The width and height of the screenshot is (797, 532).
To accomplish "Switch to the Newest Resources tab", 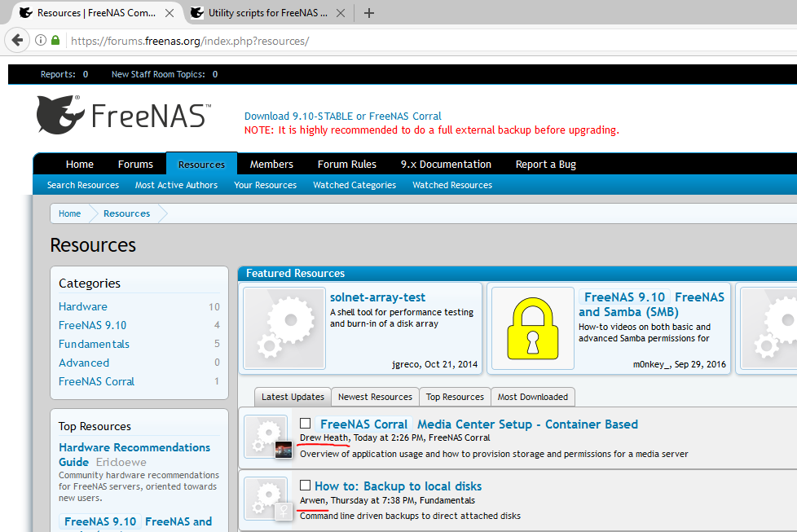I will [375, 397].
